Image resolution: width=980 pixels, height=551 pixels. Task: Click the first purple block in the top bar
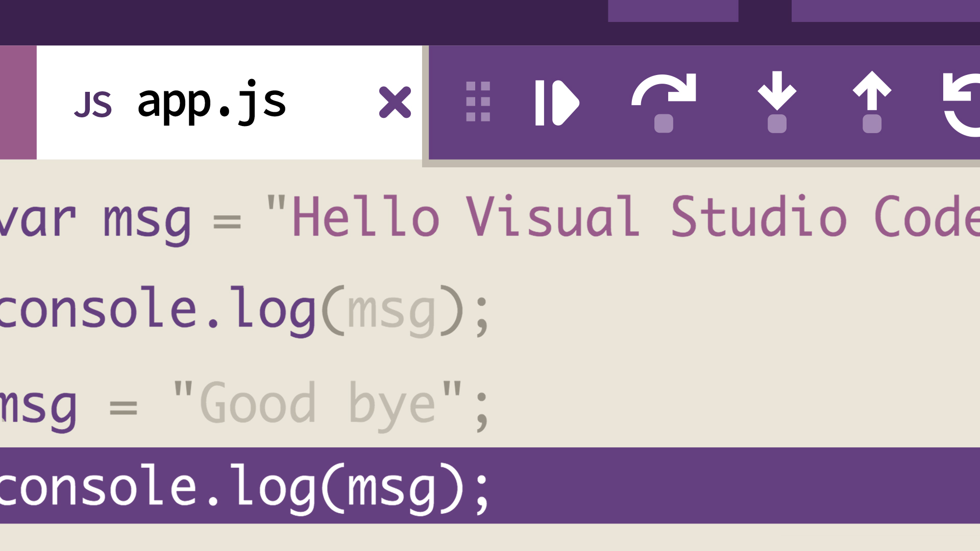tap(673, 10)
